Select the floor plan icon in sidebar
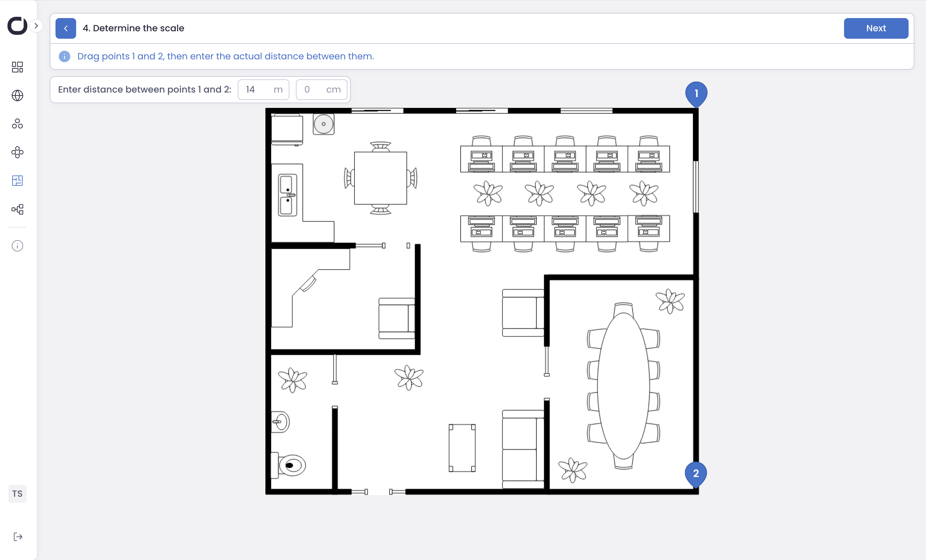Screen dimensions: 926x560 17,181
